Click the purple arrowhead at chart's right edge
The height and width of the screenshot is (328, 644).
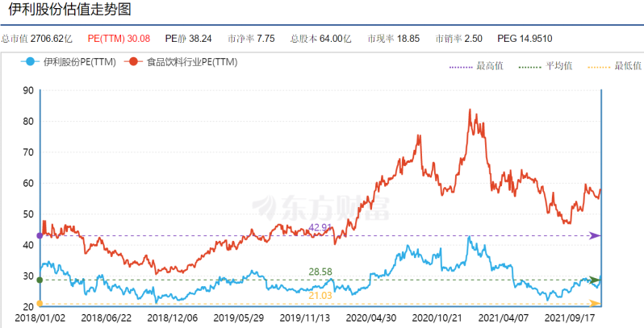(596, 235)
